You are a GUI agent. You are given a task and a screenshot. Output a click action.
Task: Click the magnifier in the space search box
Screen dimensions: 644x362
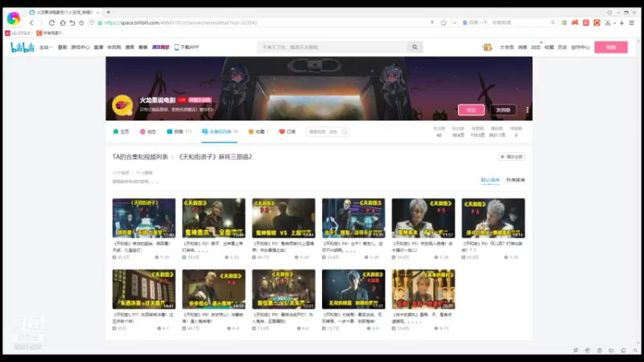coord(345,132)
